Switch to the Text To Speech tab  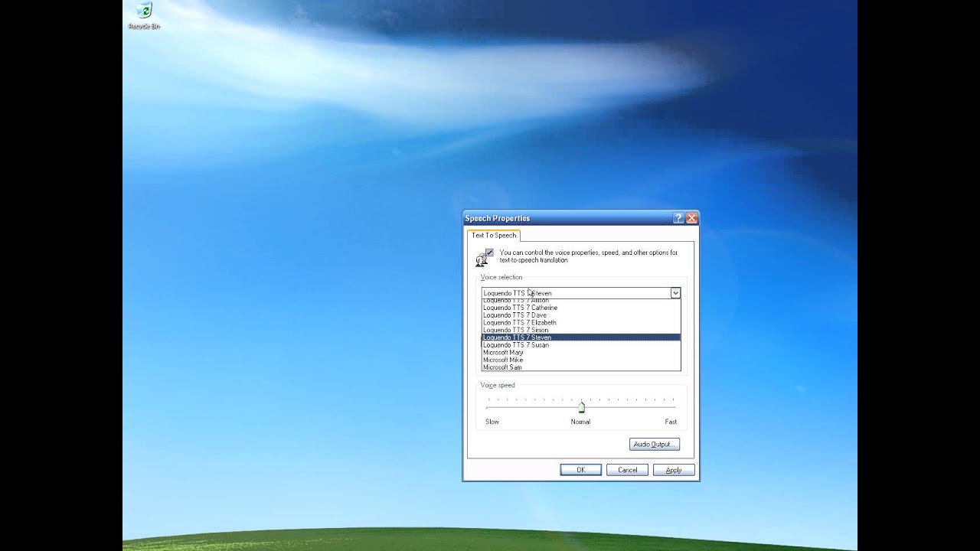tap(494, 236)
